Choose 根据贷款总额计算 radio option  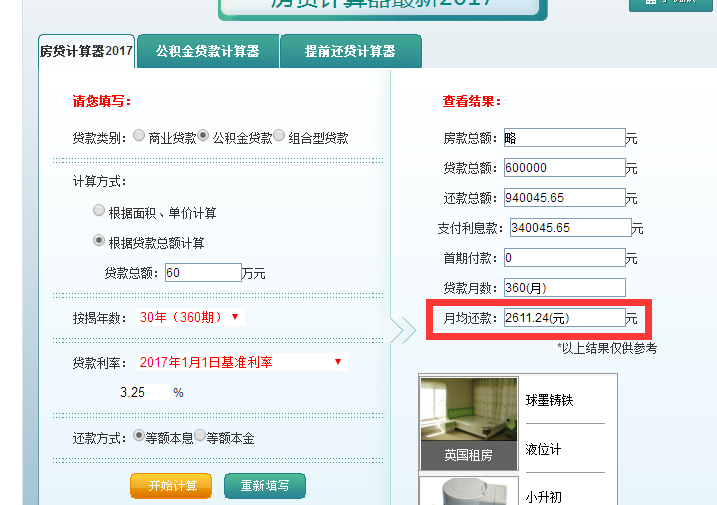point(99,240)
